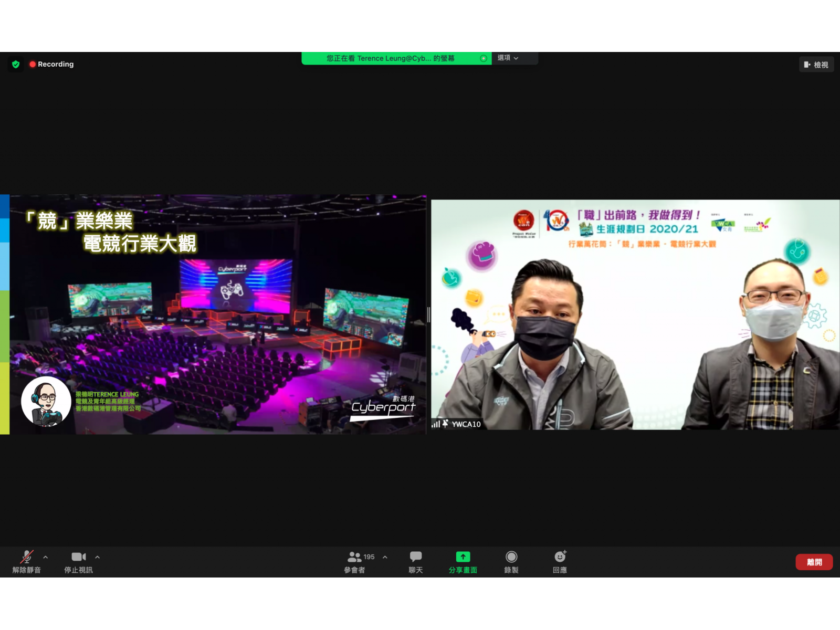Click the green share screen icon
The width and height of the screenshot is (840, 630).
(463, 557)
